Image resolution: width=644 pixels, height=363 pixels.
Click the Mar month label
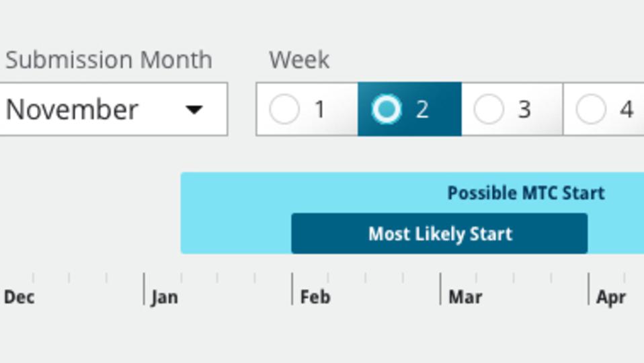(x=465, y=297)
